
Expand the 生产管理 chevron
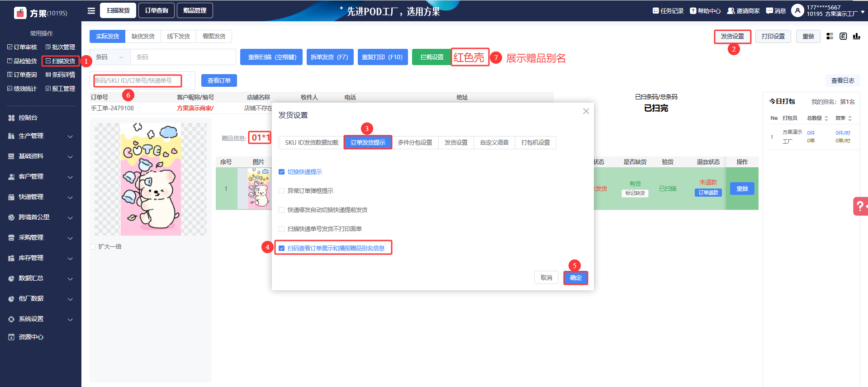[70, 136]
